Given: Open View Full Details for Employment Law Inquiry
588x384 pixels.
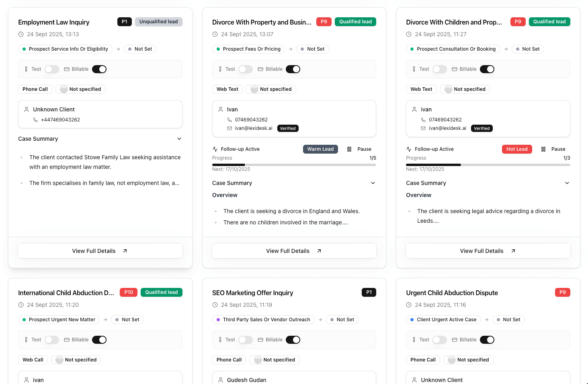Looking at the screenshot, I should click(x=100, y=251).
